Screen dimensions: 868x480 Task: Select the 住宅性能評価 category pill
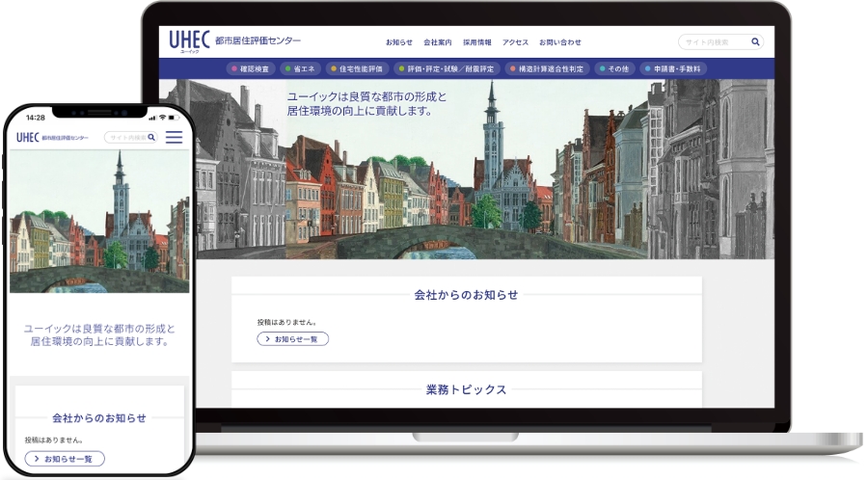point(357,69)
